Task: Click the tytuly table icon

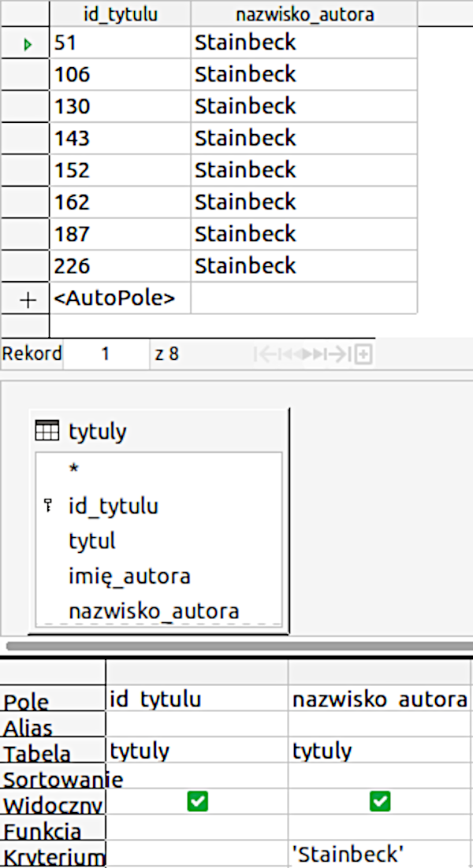Action: point(47,431)
